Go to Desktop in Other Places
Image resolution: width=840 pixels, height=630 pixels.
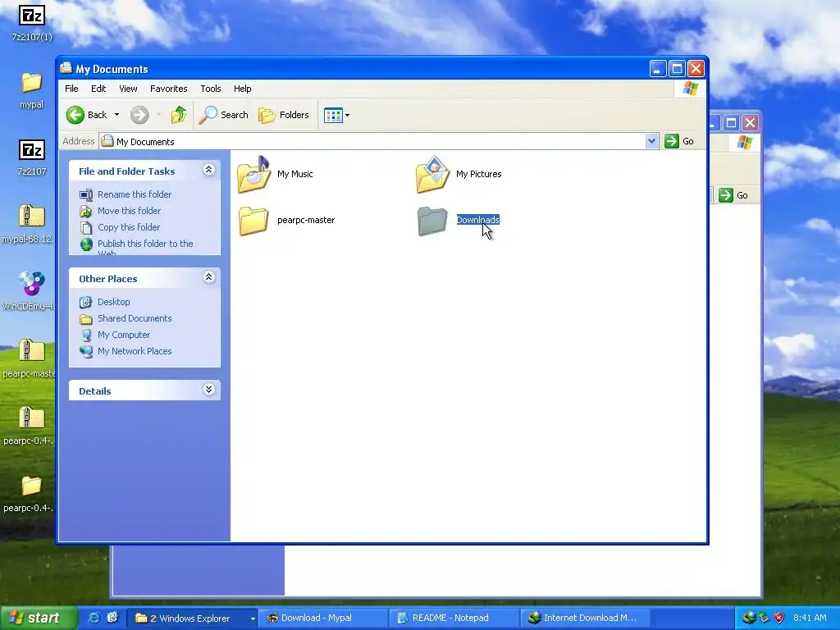(113, 302)
